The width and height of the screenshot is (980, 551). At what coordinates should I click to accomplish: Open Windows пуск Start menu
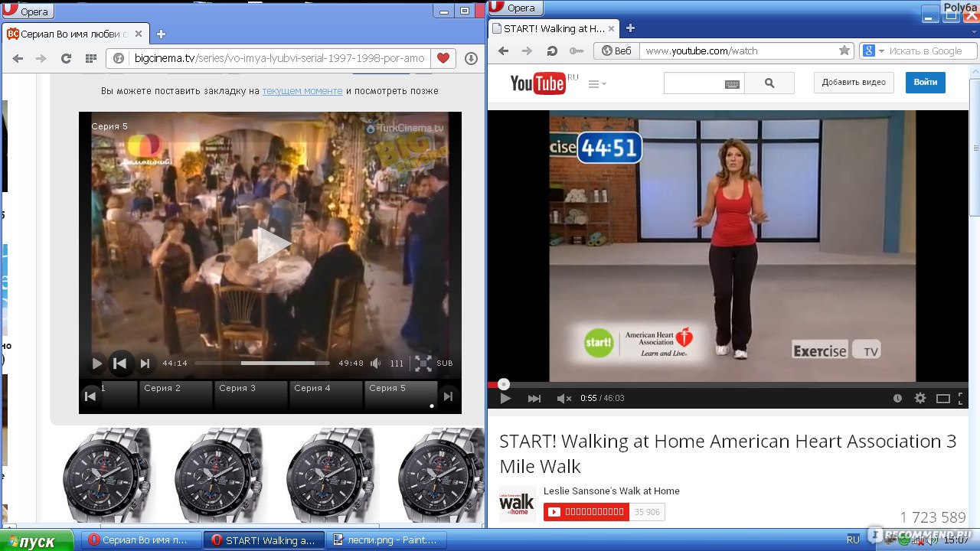[x=36, y=540]
